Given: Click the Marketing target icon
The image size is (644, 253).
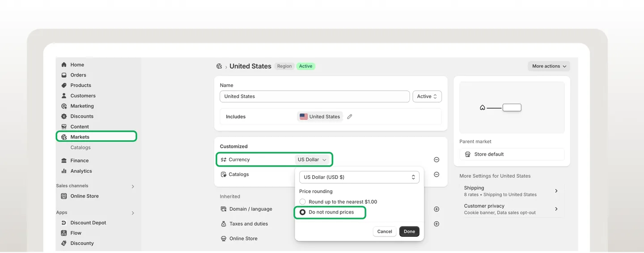Looking at the screenshot, I should coord(64,106).
